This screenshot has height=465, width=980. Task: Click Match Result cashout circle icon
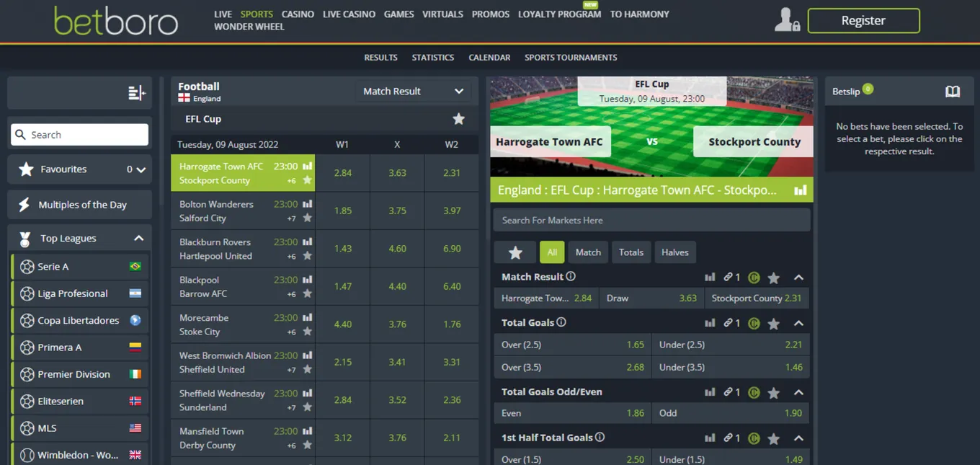point(754,278)
